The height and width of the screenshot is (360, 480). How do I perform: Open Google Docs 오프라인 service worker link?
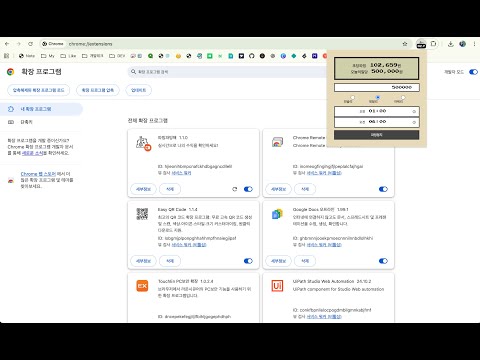click(x=324, y=245)
